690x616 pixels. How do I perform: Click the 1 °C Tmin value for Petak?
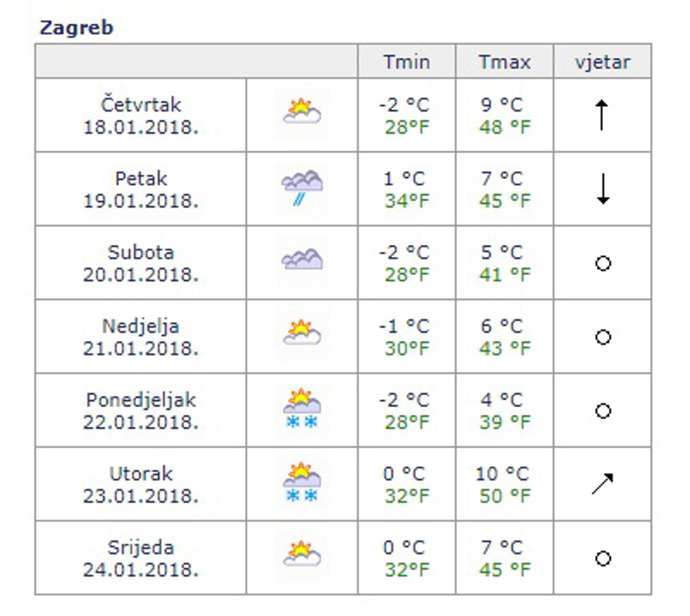click(x=405, y=179)
